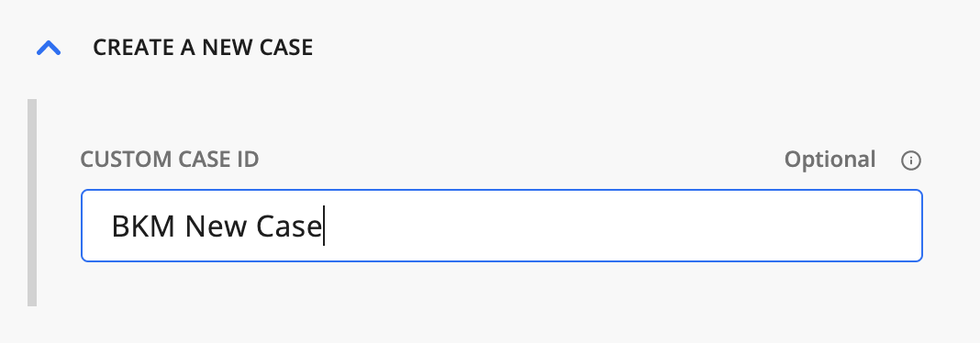
Task: Select the CUSTOM CASE ID label
Action: [x=170, y=160]
